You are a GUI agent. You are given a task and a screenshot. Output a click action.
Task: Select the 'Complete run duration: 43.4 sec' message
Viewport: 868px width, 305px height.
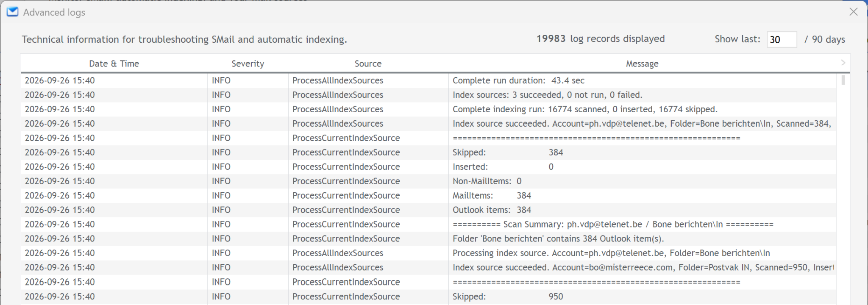coord(518,80)
